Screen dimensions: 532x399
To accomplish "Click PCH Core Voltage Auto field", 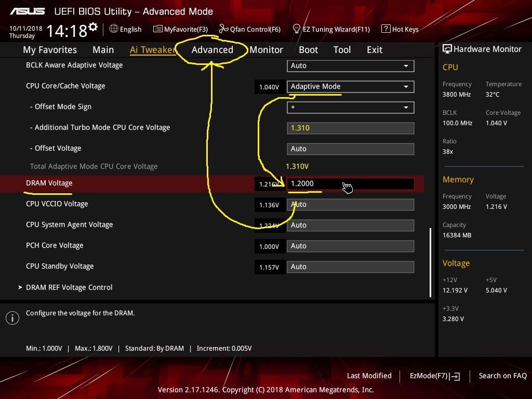I will (350, 246).
